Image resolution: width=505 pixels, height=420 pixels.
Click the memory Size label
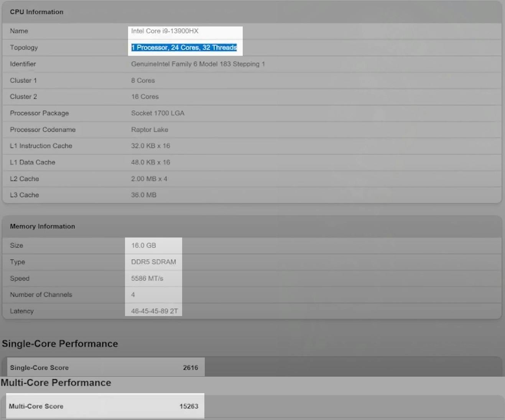tap(16, 245)
